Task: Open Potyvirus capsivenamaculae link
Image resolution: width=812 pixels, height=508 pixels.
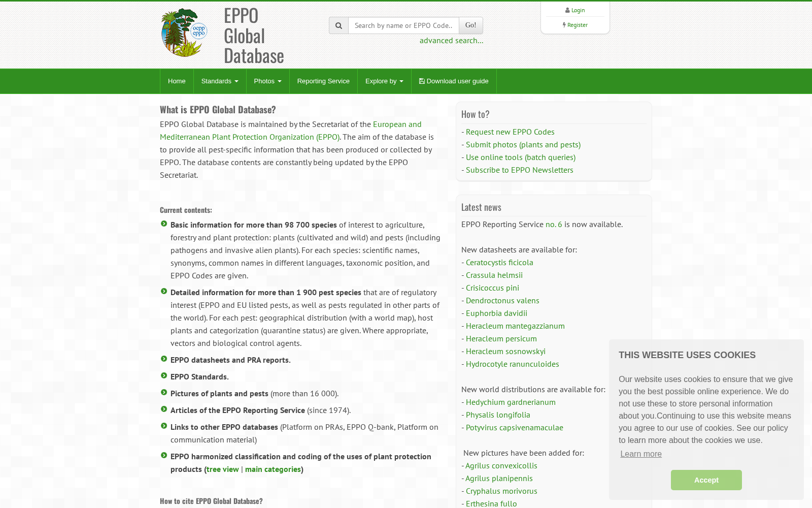Action: [x=515, y=427]
